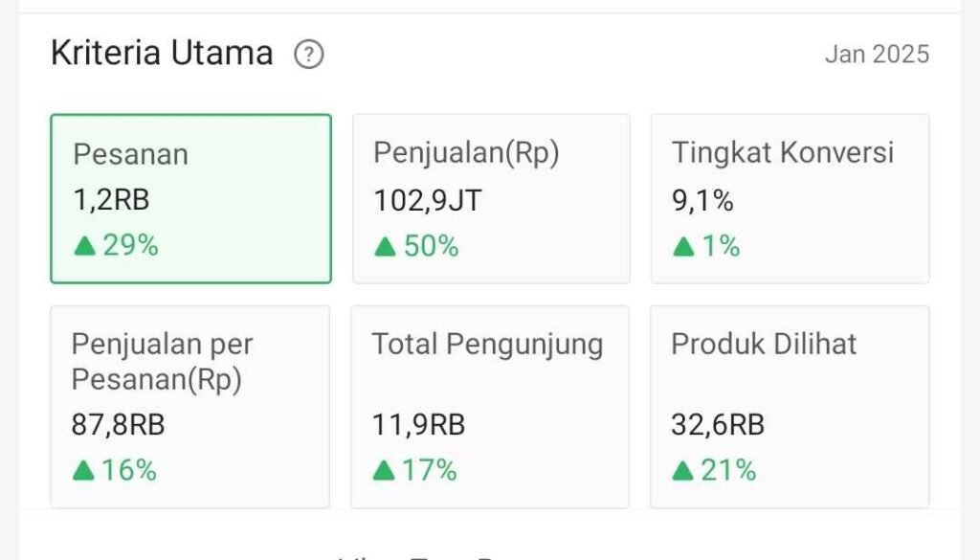Click the up-arrow icon in Produk Dilihat card
This screenshot has width=980, height=560.
[682, 470]
